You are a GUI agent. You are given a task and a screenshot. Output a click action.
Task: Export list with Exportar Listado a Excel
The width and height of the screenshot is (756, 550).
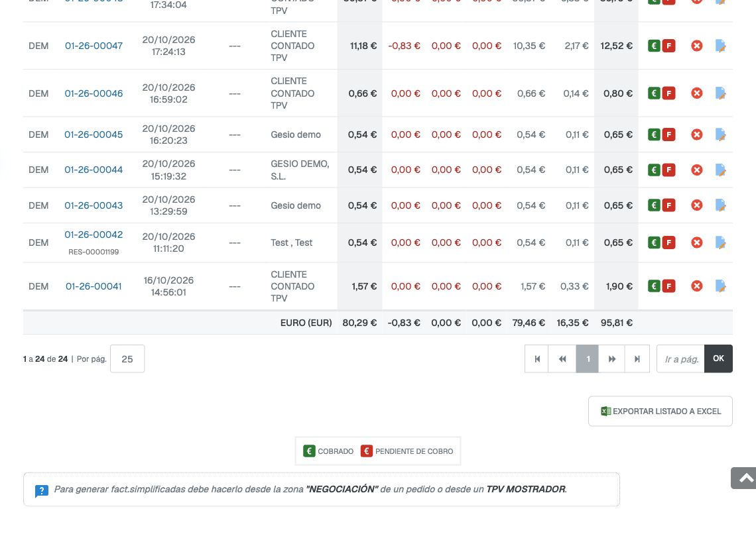[x=661, y=412]
